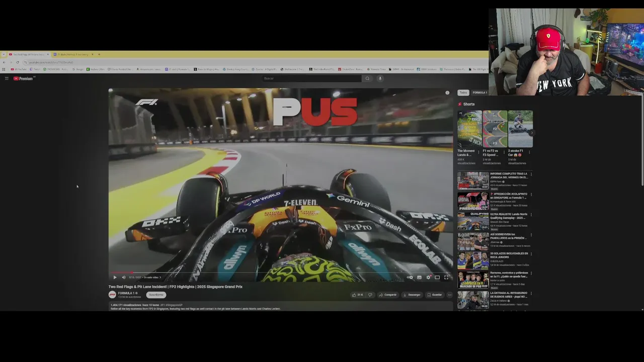Open more actions menu beside Guardar

point(449,295)
